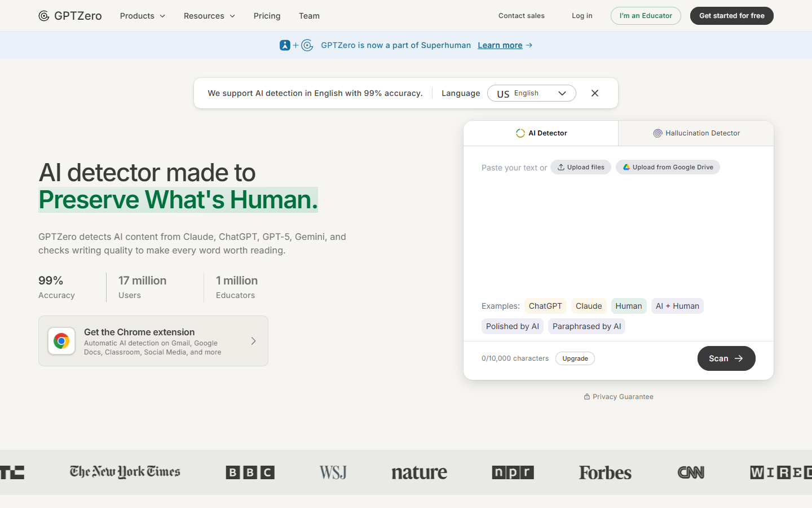Load the ChatGPT example text
812x508 pixels.
[x=545, y=306]
